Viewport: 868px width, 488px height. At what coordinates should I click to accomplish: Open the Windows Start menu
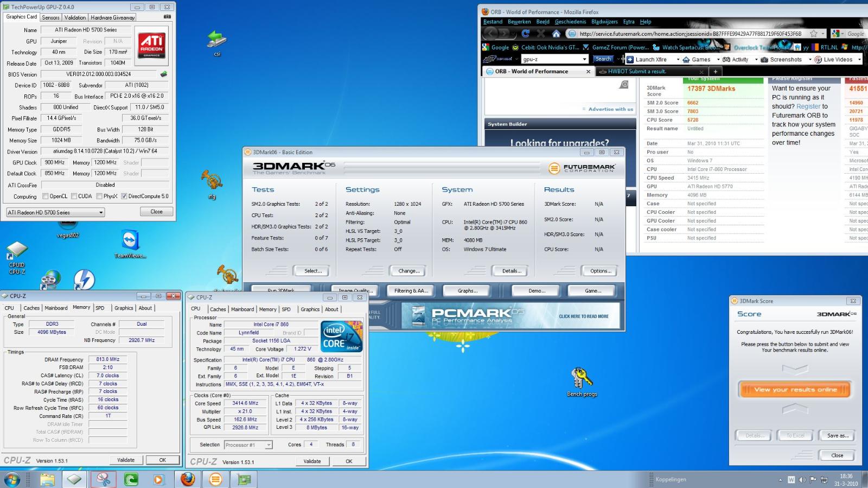coord(12,479)
